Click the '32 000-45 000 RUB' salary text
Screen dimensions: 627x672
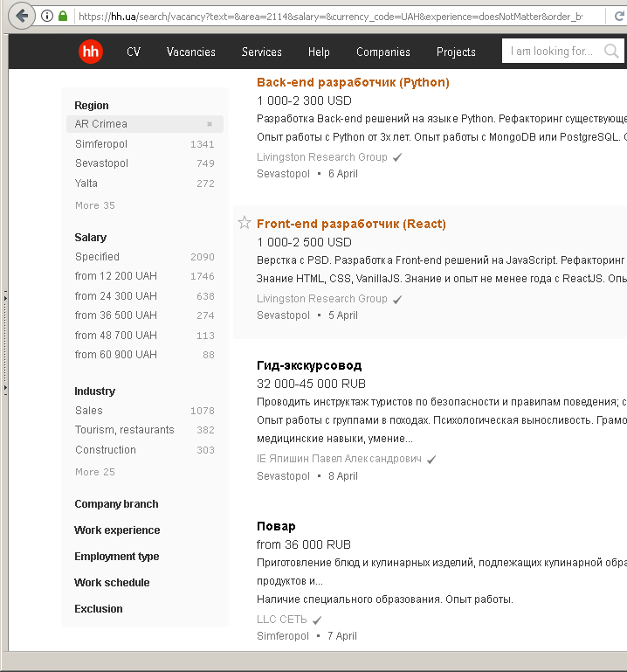[312, 384]
